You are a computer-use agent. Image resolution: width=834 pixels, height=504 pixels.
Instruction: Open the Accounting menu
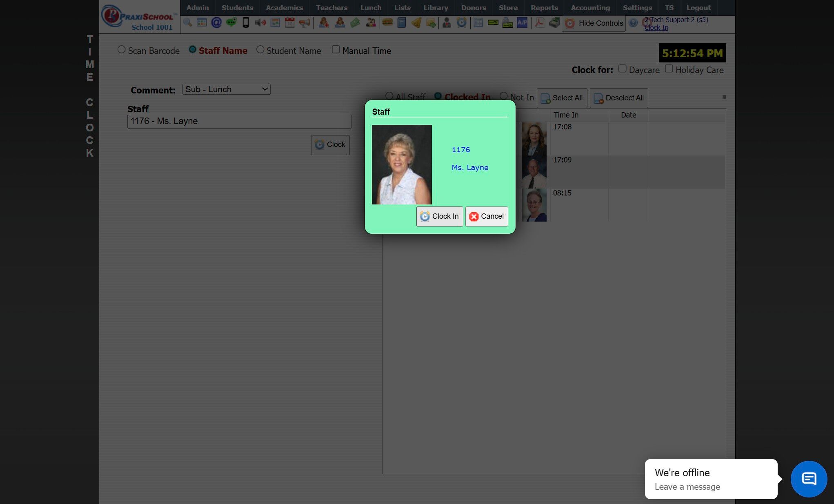click(590, 8)
